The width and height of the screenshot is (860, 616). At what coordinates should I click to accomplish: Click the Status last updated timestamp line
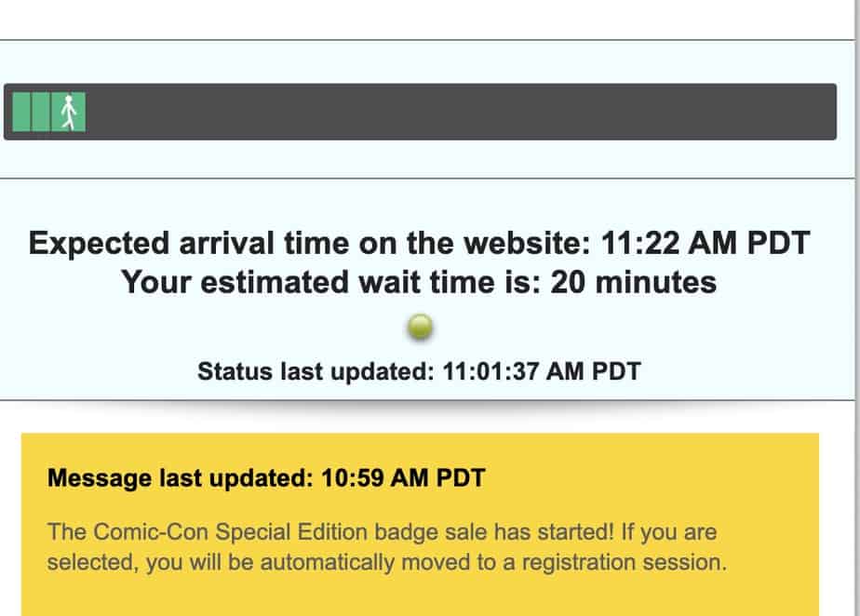click(x=419, y=371)
